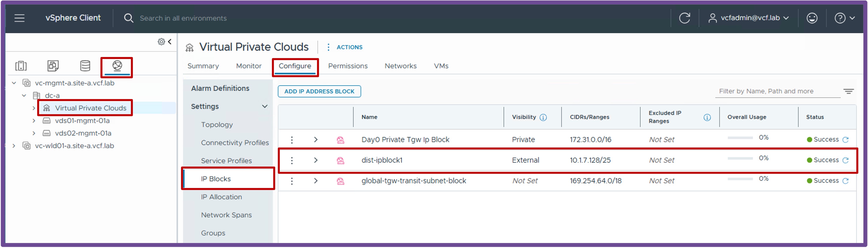Screen dimensions: 868x248
Task: Open the navigator settings gear
Action: tap(161, 42)
